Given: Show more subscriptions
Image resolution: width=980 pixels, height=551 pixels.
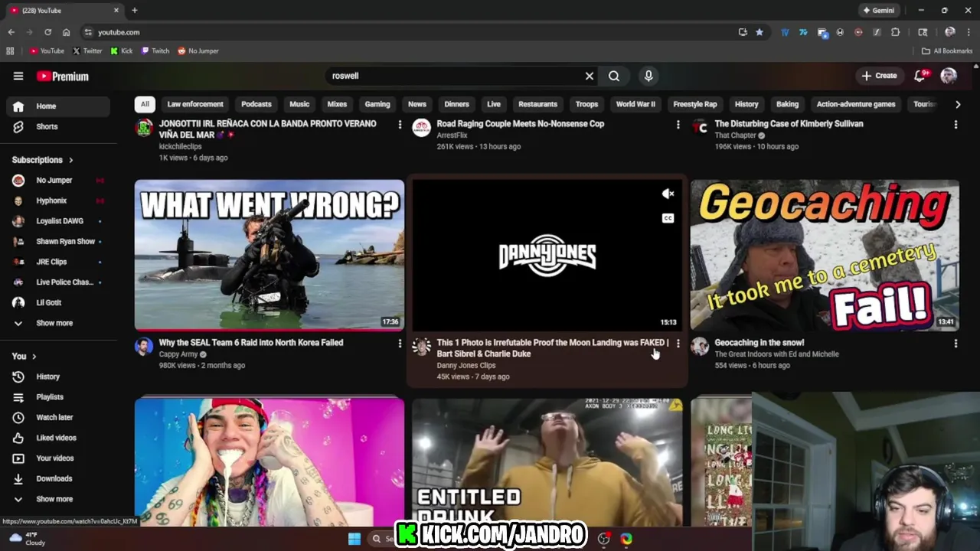Looking at the screenshot, I should pos(58,323).
